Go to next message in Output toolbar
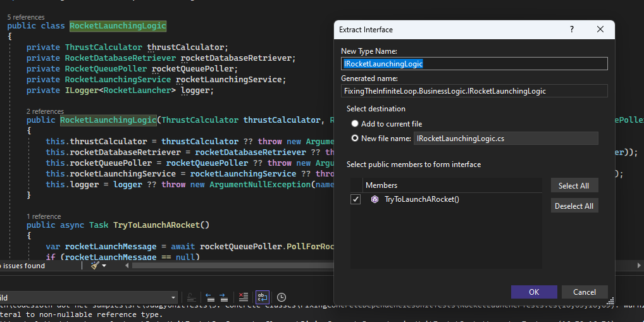 224,297
